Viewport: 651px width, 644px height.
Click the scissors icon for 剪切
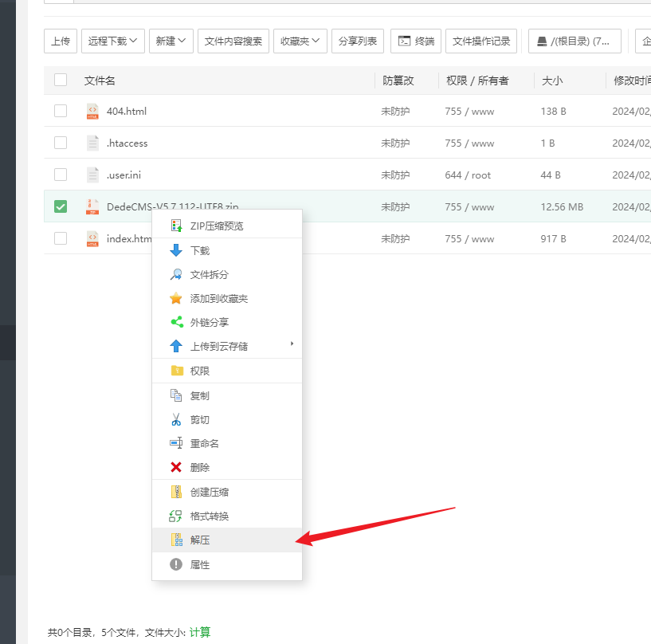click(x=176, y=419)
